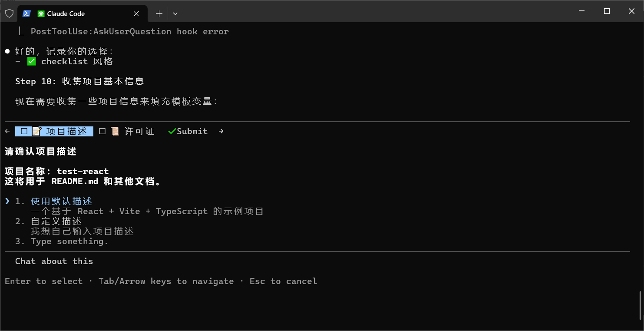This screenshot has width=644, height=331.
Task: Open a new terminal tab
Action: coord(159,14)
